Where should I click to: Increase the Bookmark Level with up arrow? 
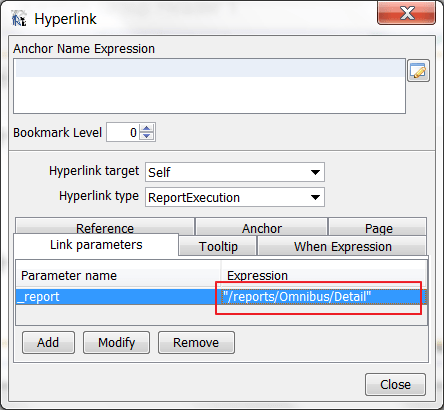(x=147, y=128)
